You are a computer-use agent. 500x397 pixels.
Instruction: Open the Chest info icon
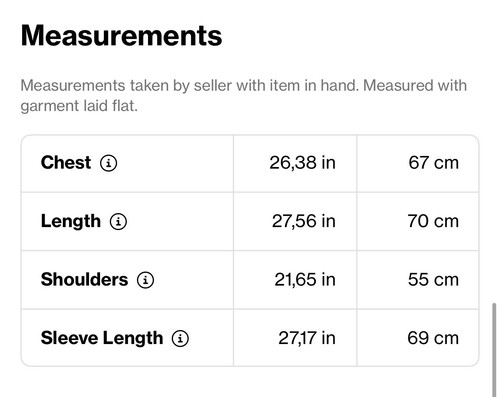click(x=109, y=163)
